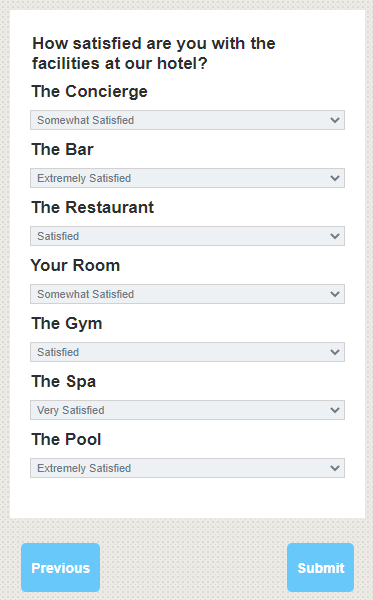Open The Gym satisfaction dropdown

pyautogui.click(x=187, y=352)
